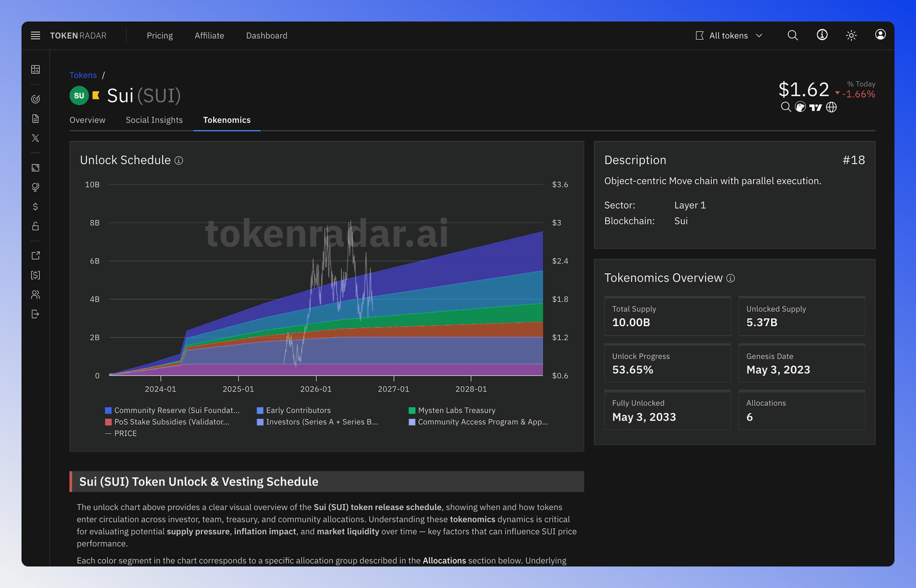Open the bracketed dollar sidebar icon
This screenshot has height=588, width=916.
pos(35,275)
